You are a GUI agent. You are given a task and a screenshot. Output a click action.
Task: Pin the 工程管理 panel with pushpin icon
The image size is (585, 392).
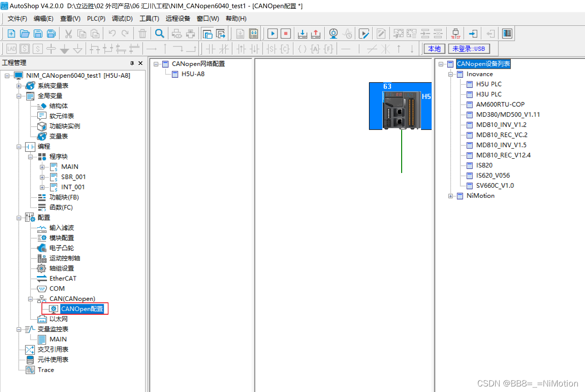(132, 63)
